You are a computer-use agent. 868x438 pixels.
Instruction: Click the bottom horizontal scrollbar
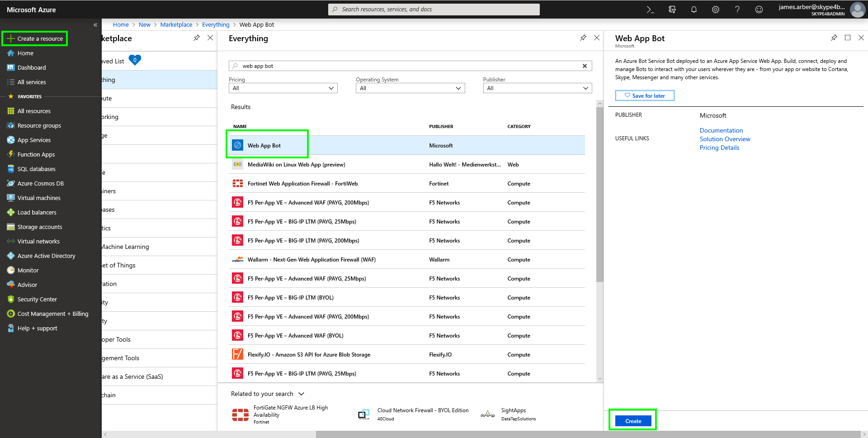click(x=588, y=434)
